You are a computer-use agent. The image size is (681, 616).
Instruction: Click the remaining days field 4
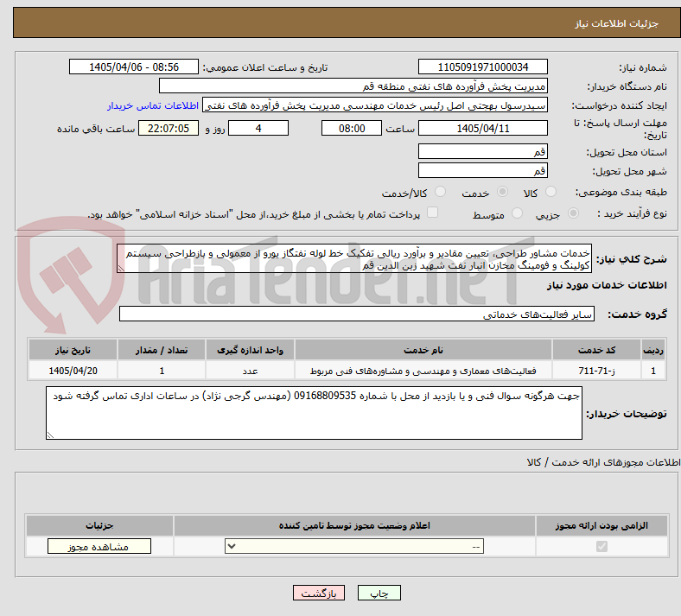click(258, 128)
